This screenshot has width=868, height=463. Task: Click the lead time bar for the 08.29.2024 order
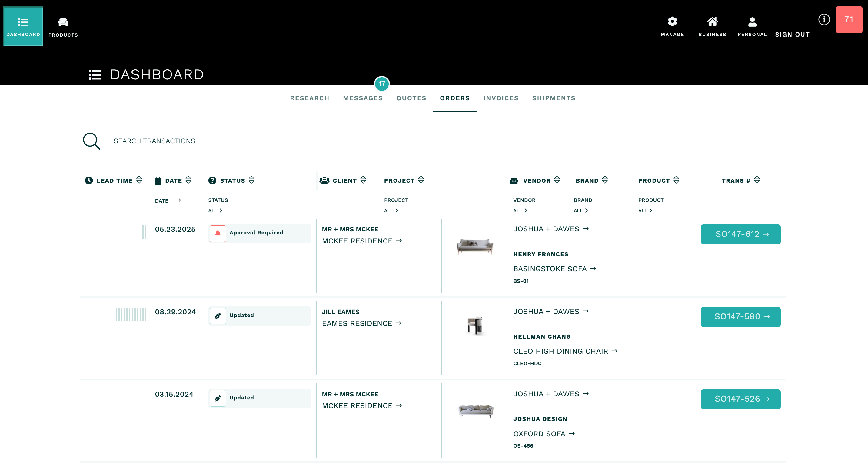[131, 313]
